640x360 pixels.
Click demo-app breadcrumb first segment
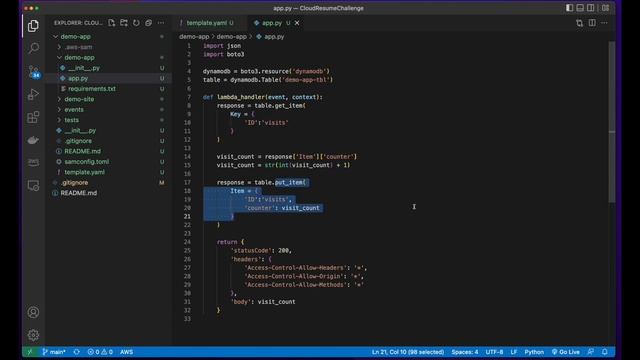tap(194, 36)
